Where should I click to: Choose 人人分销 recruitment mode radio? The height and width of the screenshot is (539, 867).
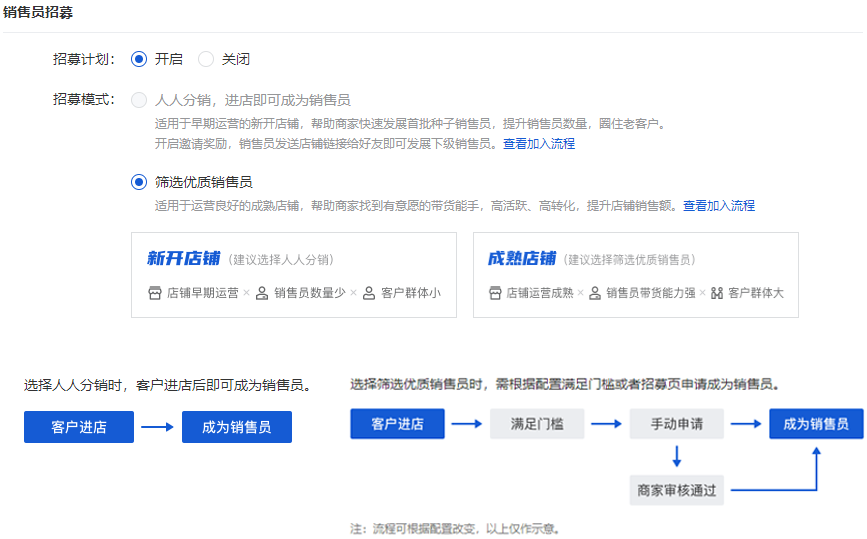click(139, 100)
